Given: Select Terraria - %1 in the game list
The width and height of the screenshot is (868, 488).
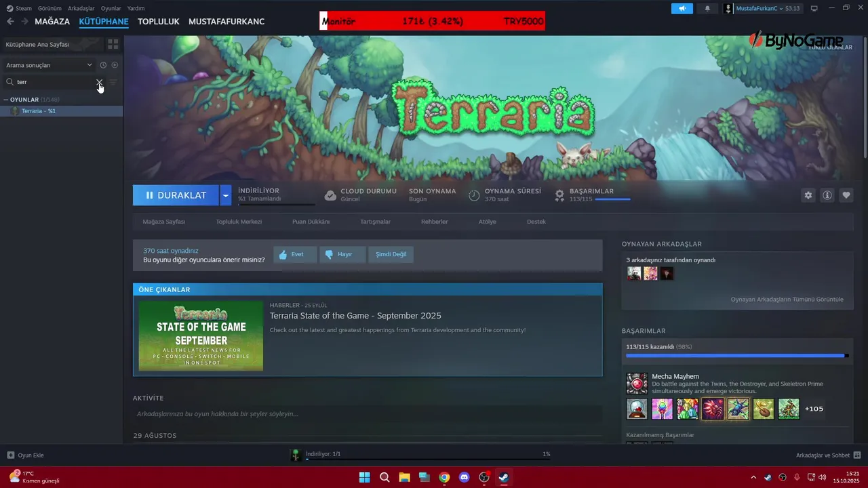Looking at the screenshot, I should coord(61,110).
